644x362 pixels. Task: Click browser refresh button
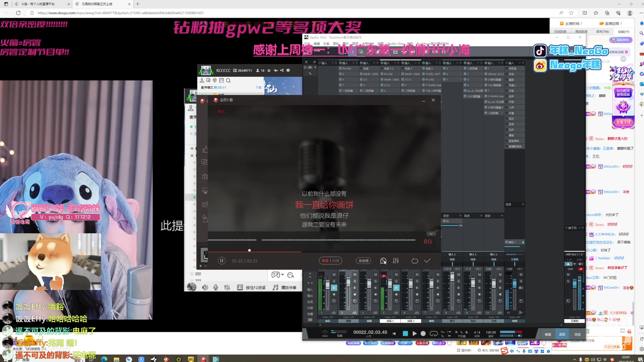point(18,13)
